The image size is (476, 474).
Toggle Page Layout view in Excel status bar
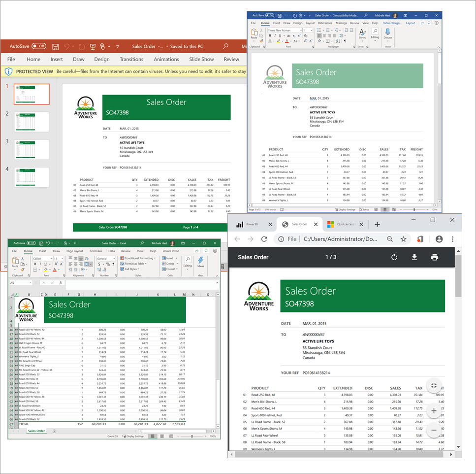click(x=162, y=437)
